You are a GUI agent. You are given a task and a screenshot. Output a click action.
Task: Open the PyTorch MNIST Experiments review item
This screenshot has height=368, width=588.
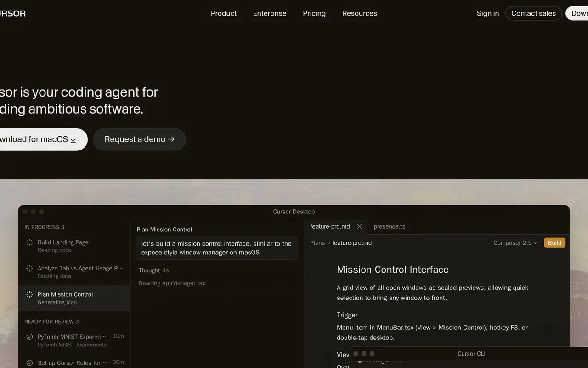(74, 340)
